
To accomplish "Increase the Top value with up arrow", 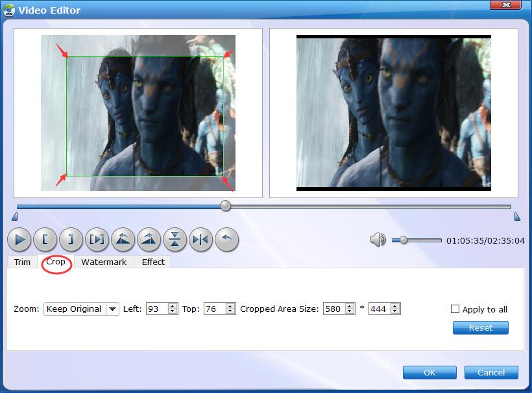I will click(x=230, y=306).
